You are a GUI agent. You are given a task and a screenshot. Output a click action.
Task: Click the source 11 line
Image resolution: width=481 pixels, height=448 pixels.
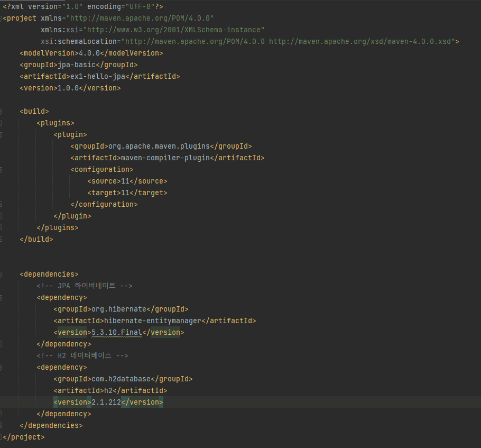coord(127,181)
